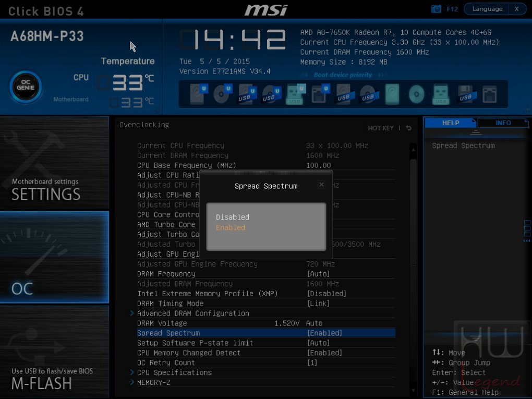This screenshot has height=399, width=532.
Task: Select the legacy USB key boot icon
Action: pyautogui.click(x=441, y=94)
